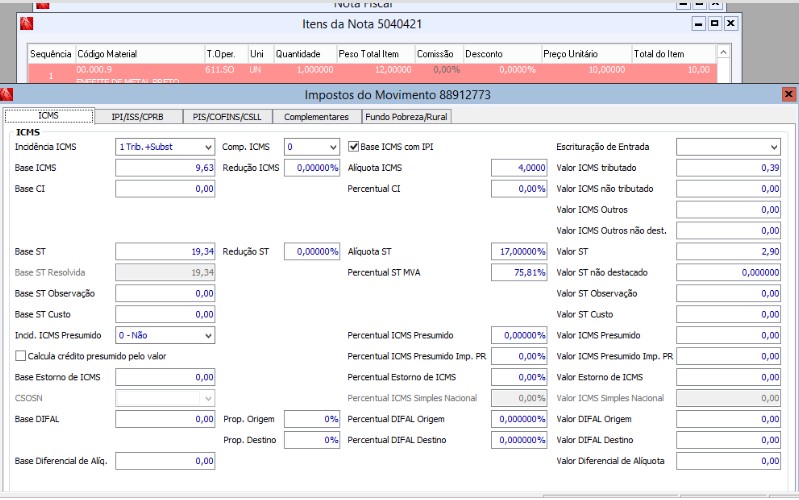Click the Preço Unitário column header
Screen dimensions: 799x500
coord(586,54)
